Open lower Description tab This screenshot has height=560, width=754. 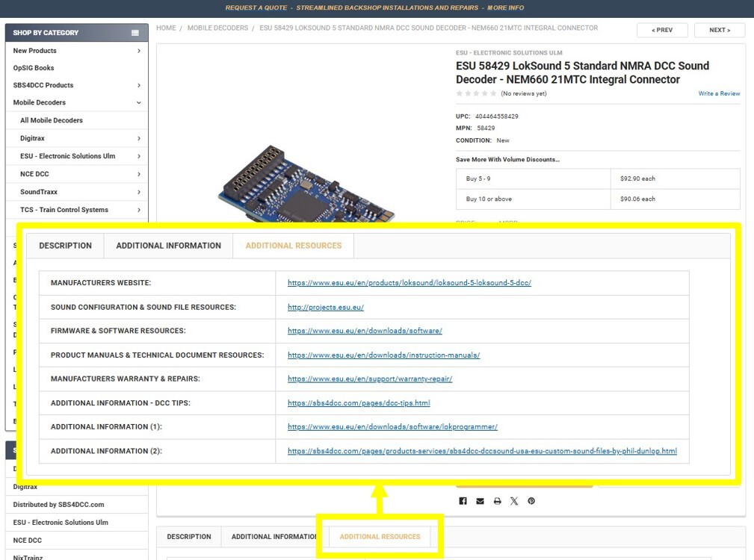click(189, 536)
